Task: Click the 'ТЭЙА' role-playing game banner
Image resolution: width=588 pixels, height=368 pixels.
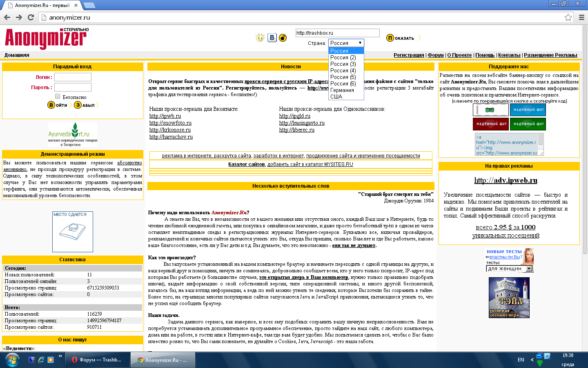Action: click(509, 298)
